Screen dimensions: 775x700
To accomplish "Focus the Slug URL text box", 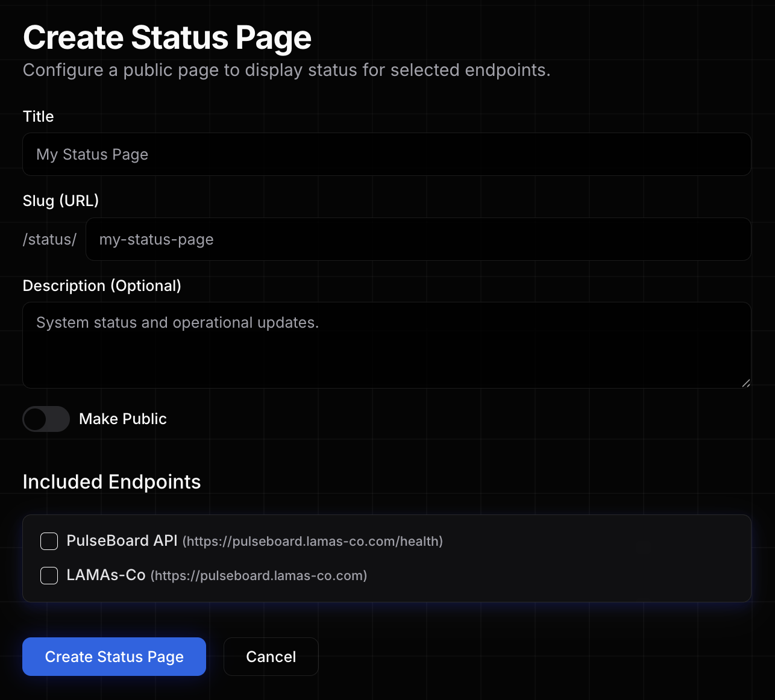I will click(x=418, y=239).
